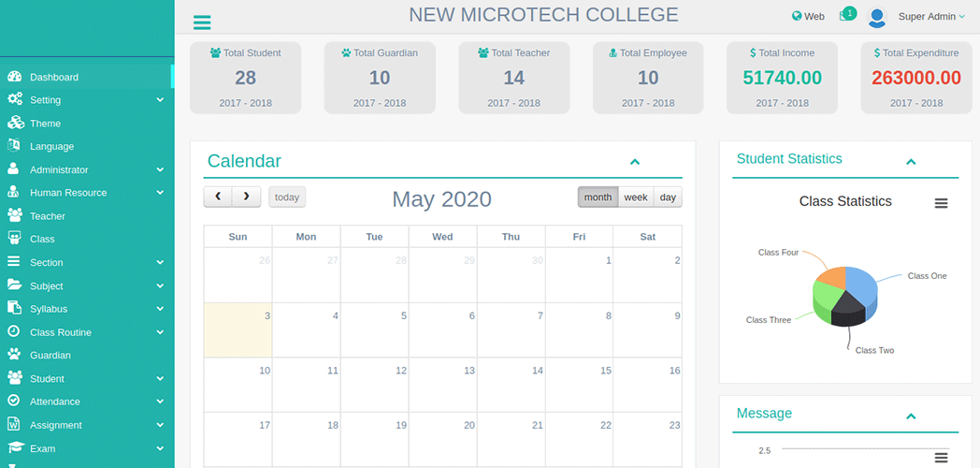Image resolution: width=980 pixels, height=468 pixels.
Task: Click the Theme palette icon in sidebar
Action: click(15, 123)
